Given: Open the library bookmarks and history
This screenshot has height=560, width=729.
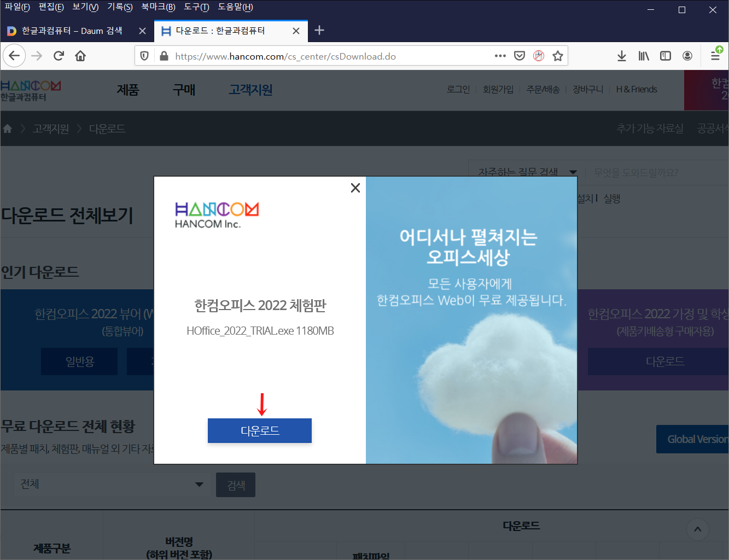Looking at the screenshot, I should 644,56.
